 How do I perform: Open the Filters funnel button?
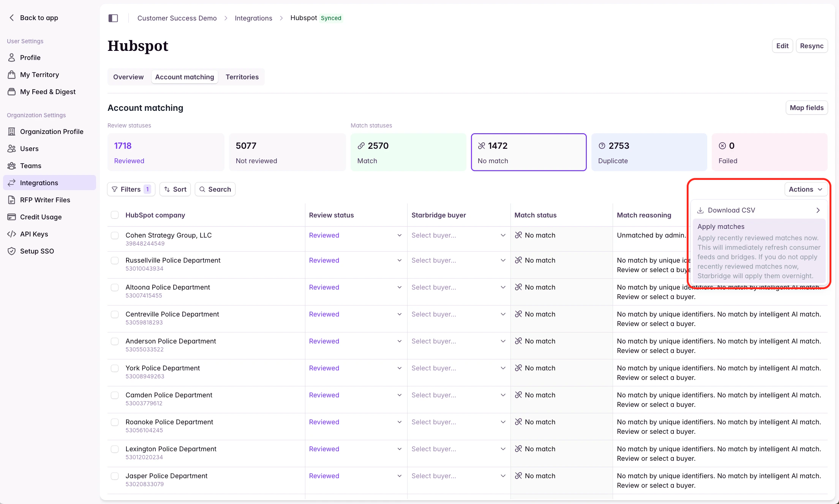(x=131, y=189)
